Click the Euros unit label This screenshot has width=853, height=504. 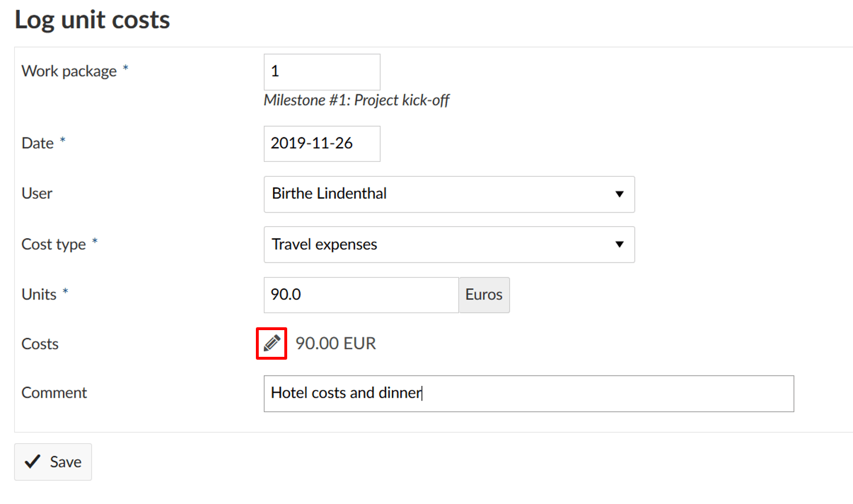click(483, 295)
